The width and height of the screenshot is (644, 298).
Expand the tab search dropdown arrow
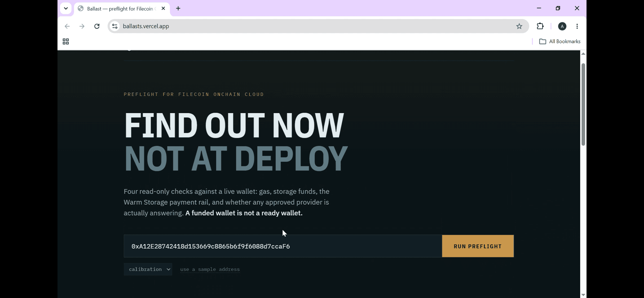[x=66, y=8]
